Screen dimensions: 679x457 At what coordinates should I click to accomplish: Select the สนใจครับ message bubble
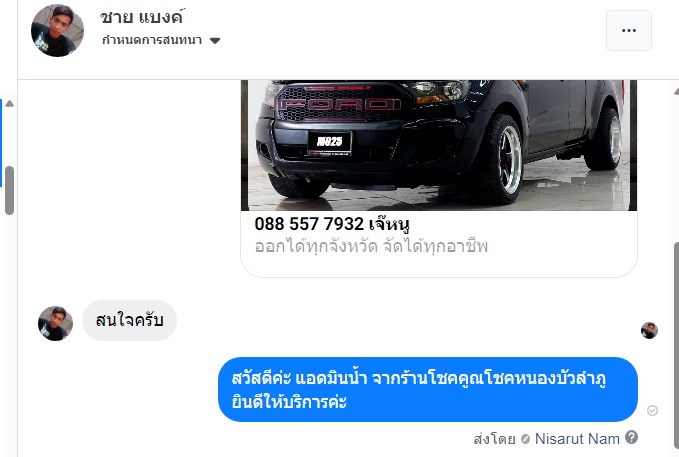click(x=129, y=320)
